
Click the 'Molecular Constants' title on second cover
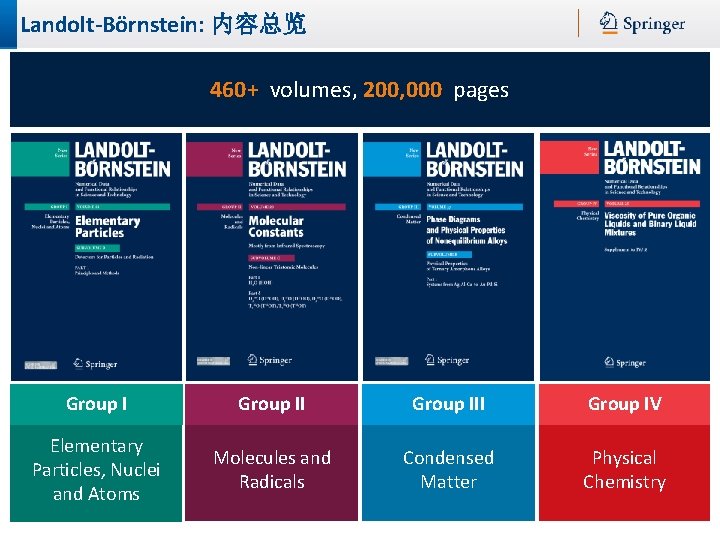pyautogui.click(x=276, y=226)
